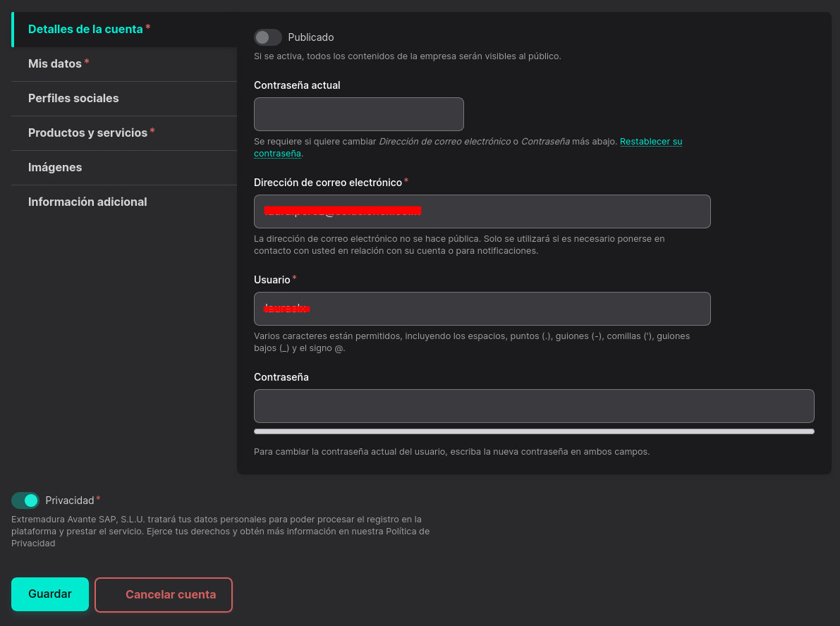Open the Detalles de la cuenta tab

85,30
